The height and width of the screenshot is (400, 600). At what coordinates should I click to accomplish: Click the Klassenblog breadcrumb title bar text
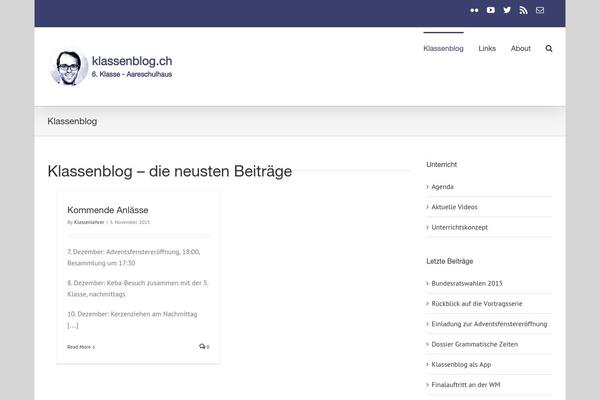(x=72, y=121)
